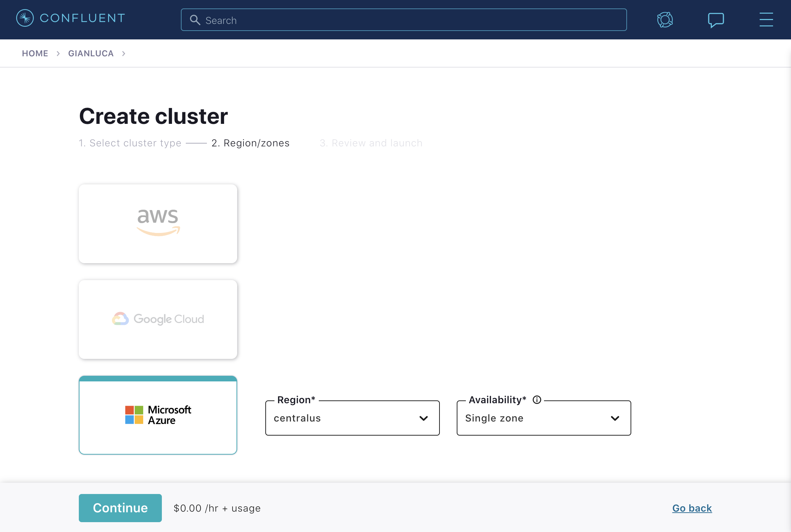Viewport: 791px width, 532px height.
Task: Open the hamburger menu
Action: click(766, 19)
